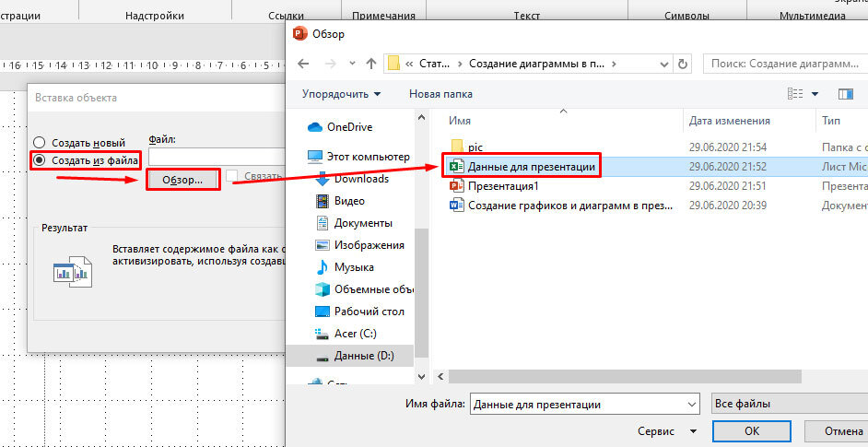This screenshot has width=868, height=447.
Task: Click the OneDrive cloud icon
Action: pos(315,127)
